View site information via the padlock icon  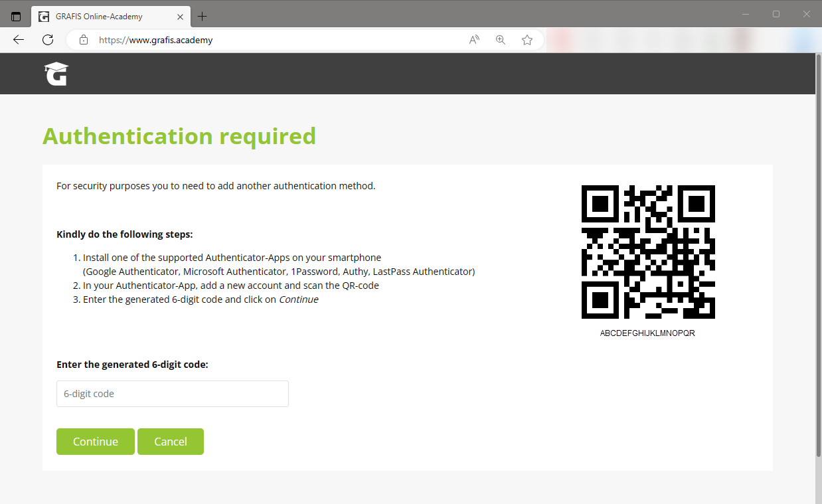click(84, 40)
